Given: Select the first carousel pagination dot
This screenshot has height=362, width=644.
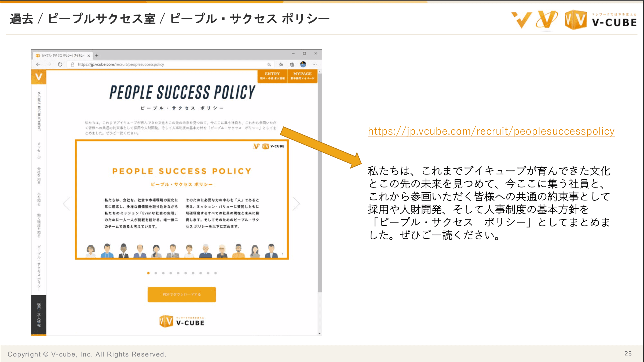Looking at the screenshot, I should click(x=148, y=273).
